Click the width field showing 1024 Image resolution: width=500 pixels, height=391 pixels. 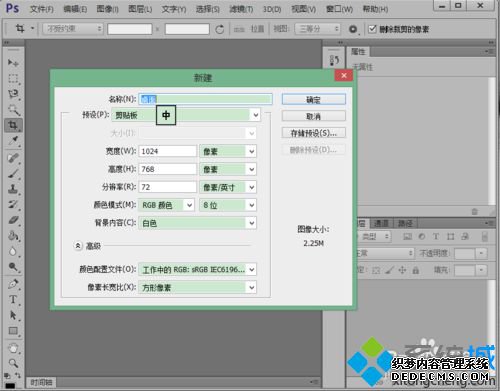pos(168,151)
